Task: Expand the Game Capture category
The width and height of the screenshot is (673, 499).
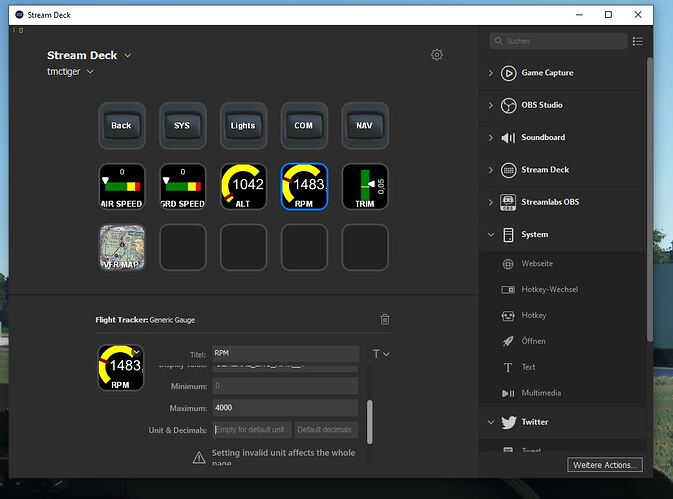Action: coord(491,73)
